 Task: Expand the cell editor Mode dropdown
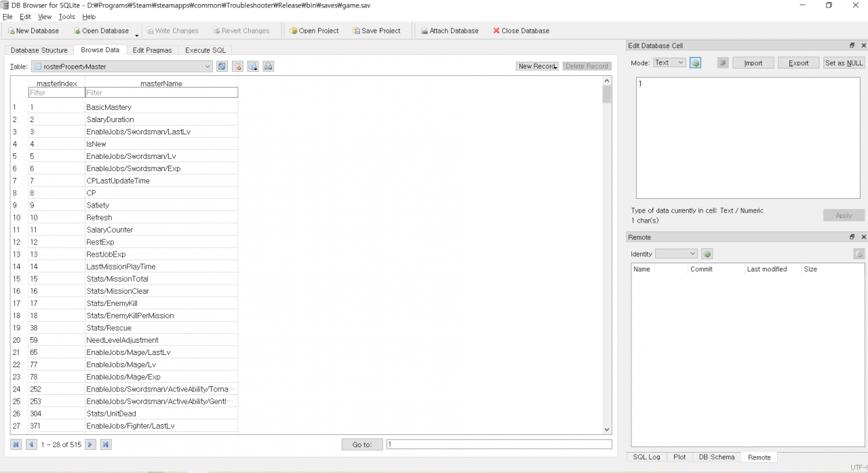point(669,63)
